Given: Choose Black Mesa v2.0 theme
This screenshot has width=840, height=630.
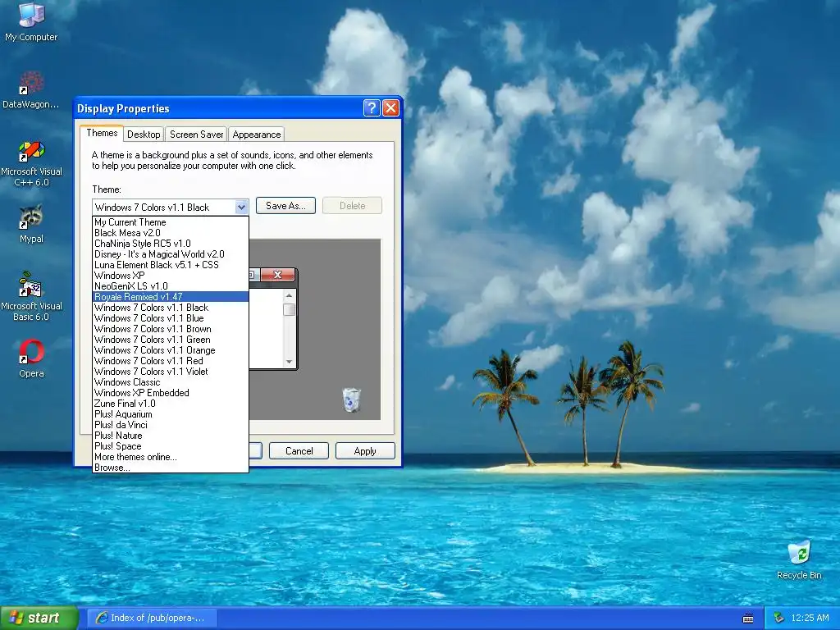Looking at the screenshot, I should click(171, 232).
